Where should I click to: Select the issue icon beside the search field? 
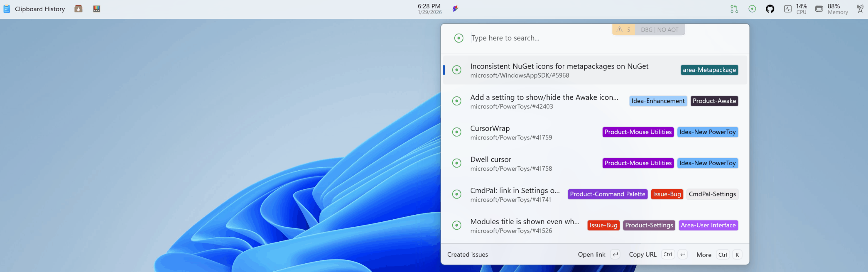click(458, 38)
